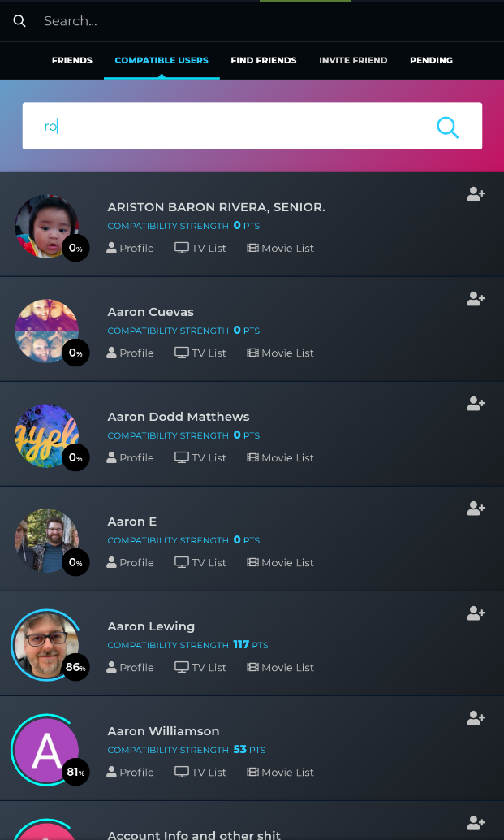Add Aaron Lewing as a friend
Image resolution: width=504 pixels, height=840 pixels.
click(476, 613)
